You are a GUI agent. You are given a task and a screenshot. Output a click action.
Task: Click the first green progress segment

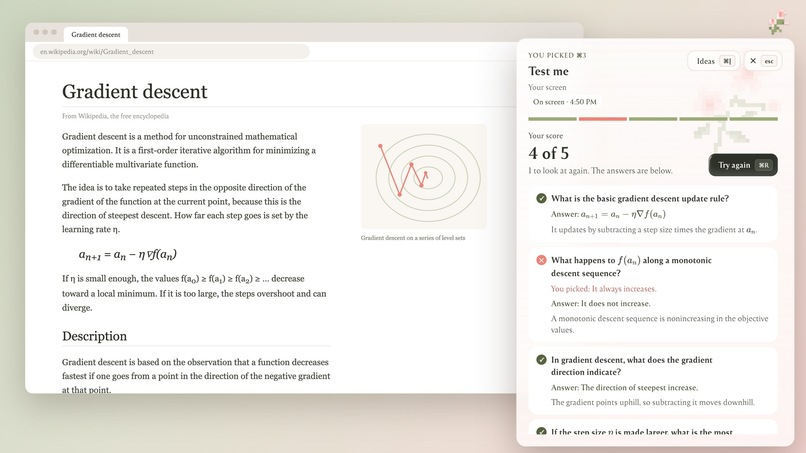(x=552, y=119)
